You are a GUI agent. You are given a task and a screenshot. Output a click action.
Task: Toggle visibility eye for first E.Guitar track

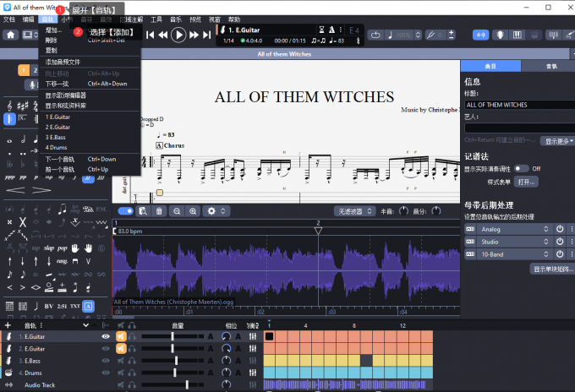pos(107,336)
